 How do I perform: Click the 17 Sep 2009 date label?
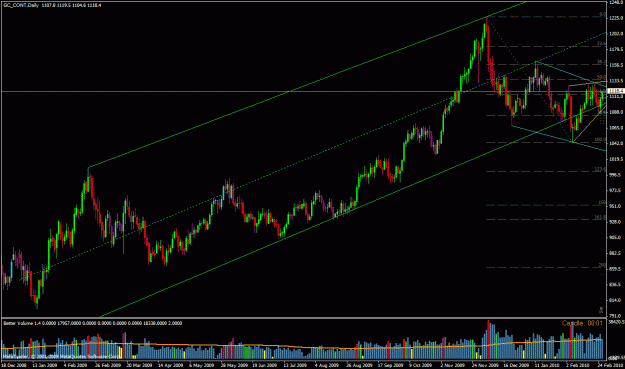pos(390,365)
